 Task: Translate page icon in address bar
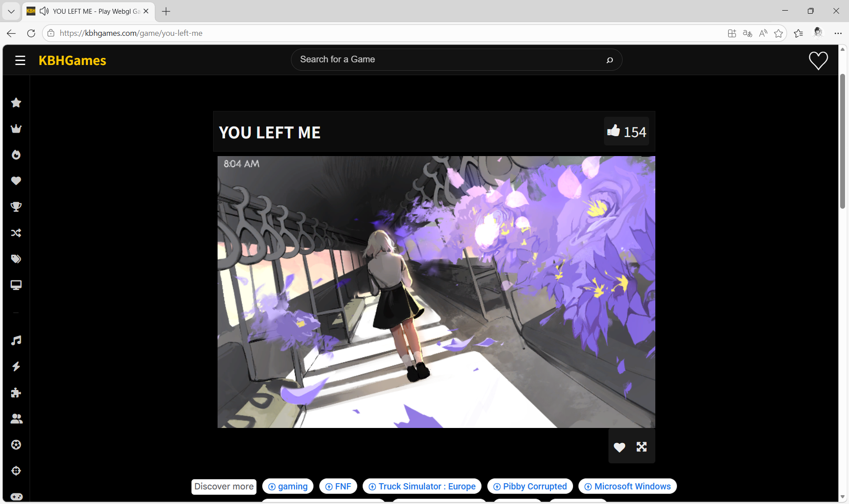[x=747, y=33]
